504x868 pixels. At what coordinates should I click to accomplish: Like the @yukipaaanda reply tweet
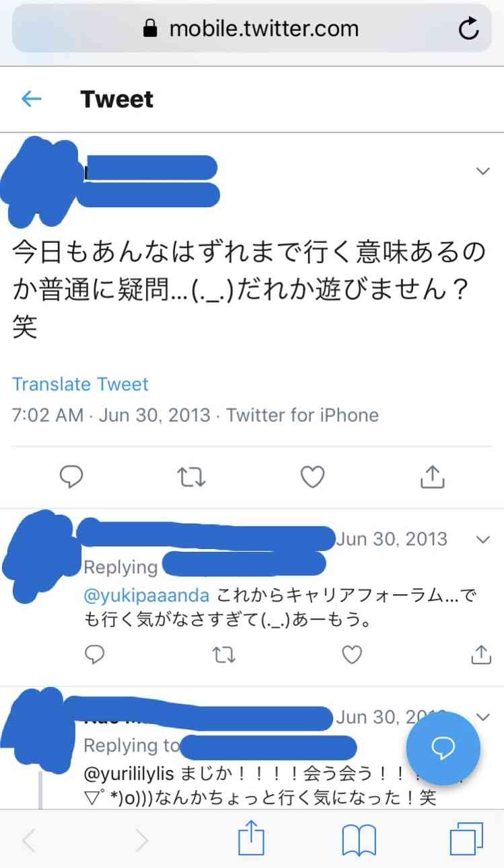(x=351, y=654)
